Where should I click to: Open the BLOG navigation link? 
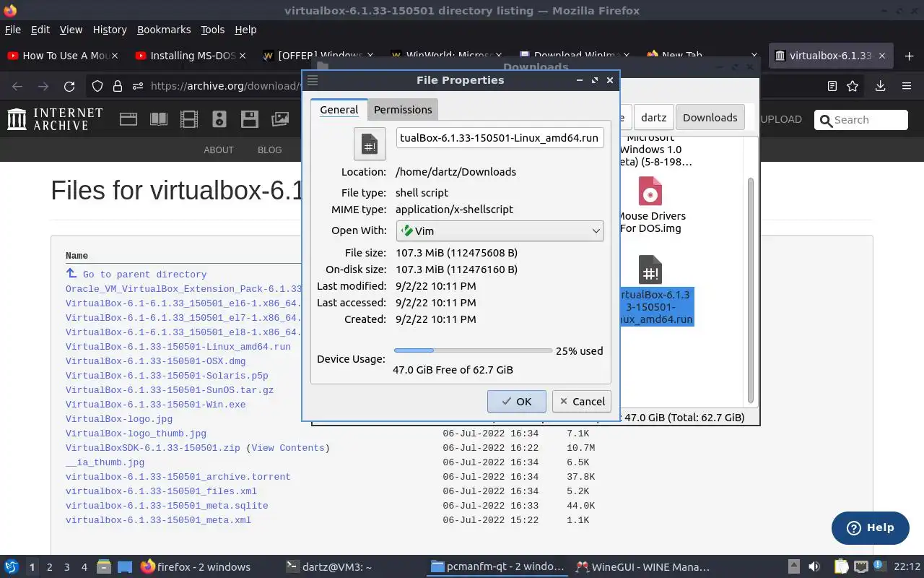(270, 150)
